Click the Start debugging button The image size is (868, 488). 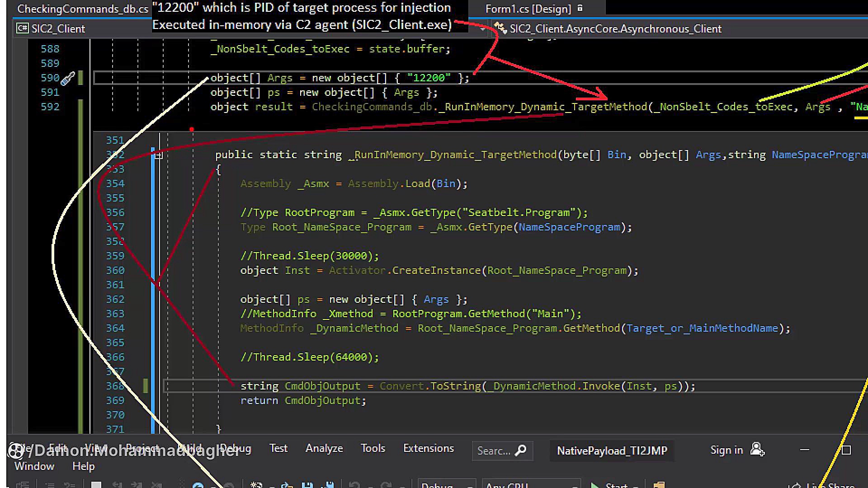606,486
